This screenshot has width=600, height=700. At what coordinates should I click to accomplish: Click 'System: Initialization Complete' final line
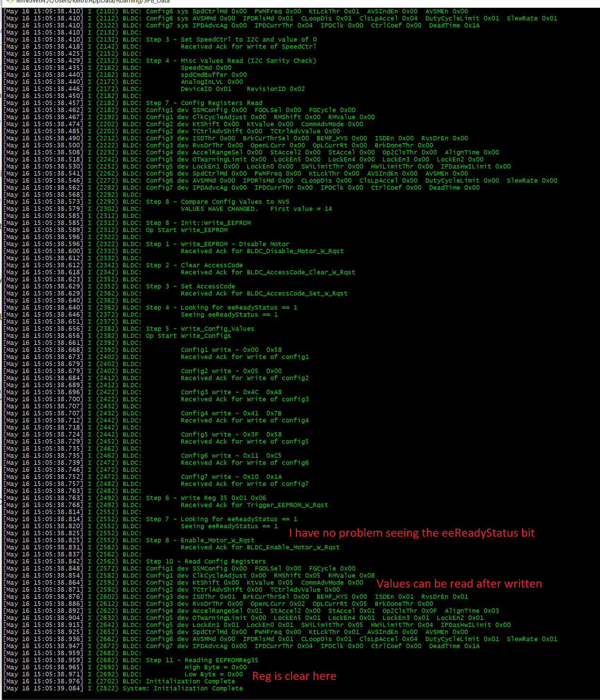183,688
